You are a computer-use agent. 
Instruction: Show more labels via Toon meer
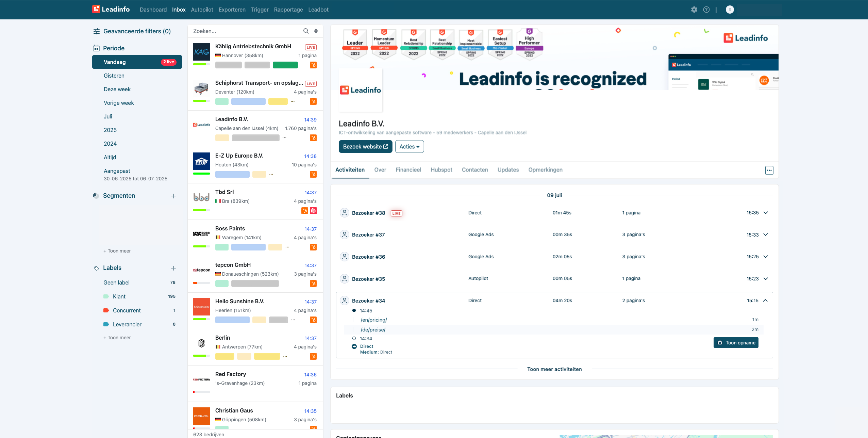coord(117,338)
